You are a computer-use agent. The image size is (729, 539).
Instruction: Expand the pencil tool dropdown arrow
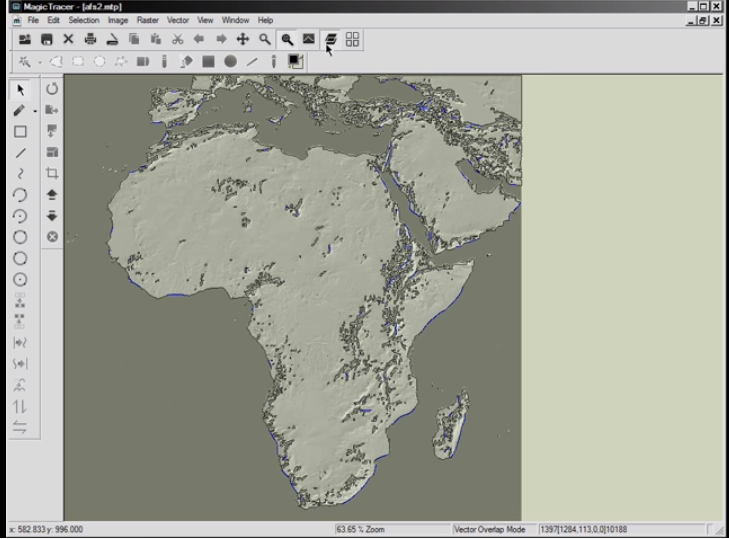click(x=36, y=111)
